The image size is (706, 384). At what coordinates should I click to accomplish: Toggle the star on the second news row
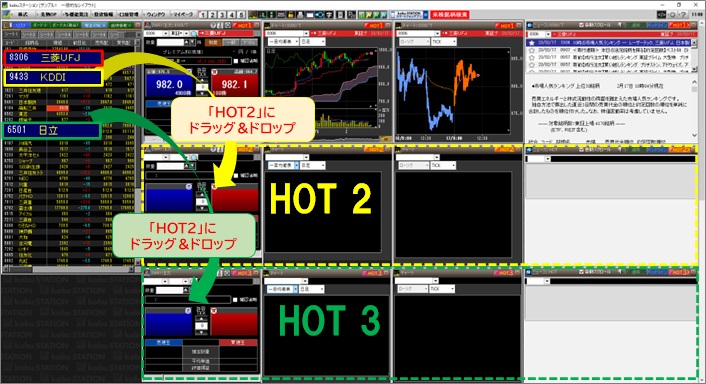coord(531,50)
